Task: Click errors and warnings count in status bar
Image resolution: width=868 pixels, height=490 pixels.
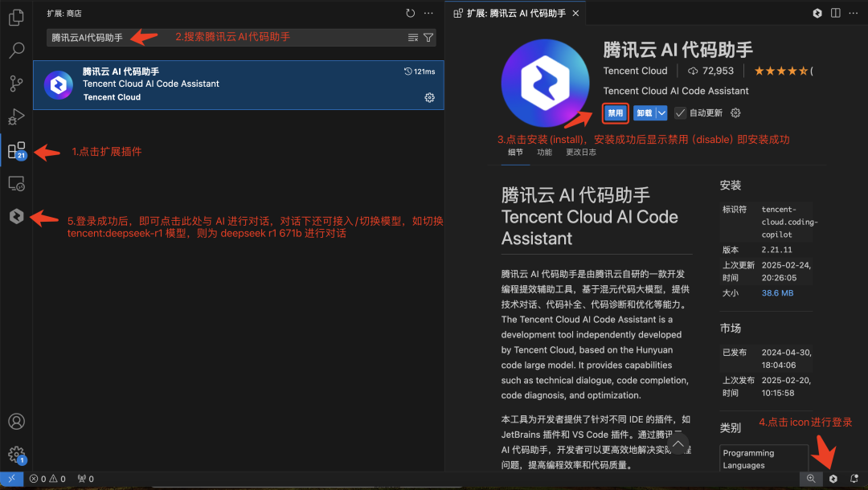Action: point(47,479)
